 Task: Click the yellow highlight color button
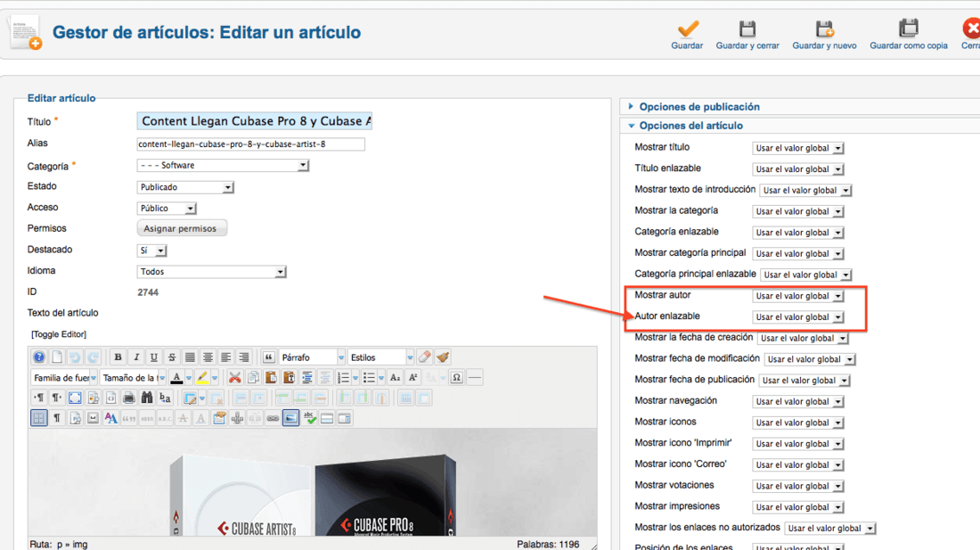pyautogui.click(x=202, y=377)
